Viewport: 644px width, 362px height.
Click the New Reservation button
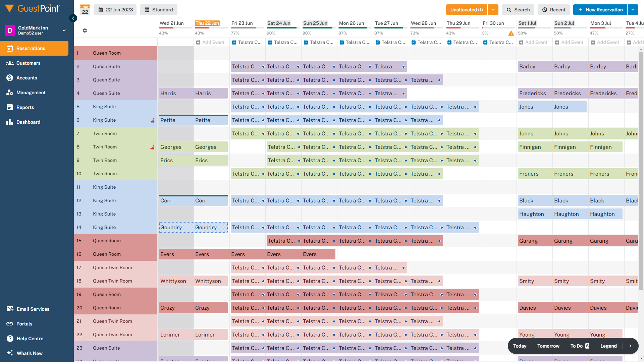[x=600, y=10]
